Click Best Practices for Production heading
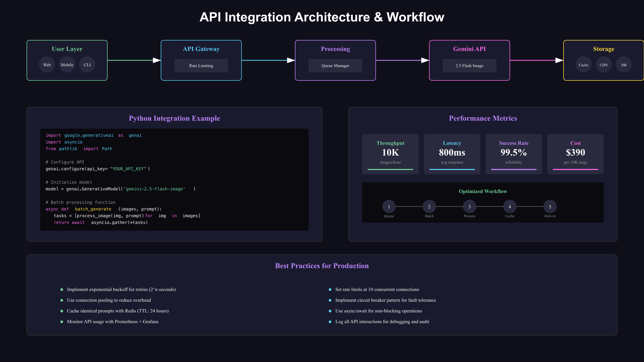The height and width of the screenshot is (362, 644). point(322,266)
